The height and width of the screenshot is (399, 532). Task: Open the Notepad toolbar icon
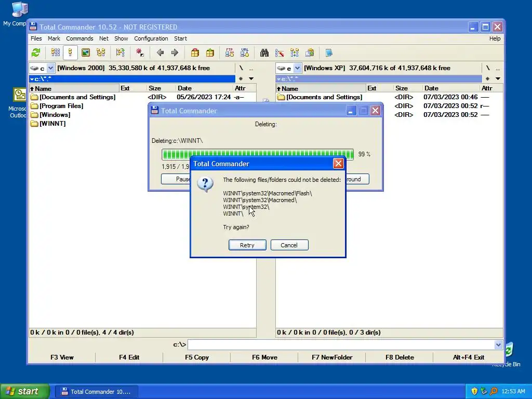[x=329, y=52]
